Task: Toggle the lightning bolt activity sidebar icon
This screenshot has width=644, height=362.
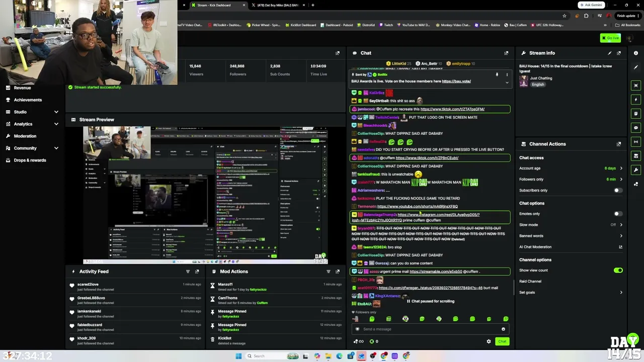Action: [x=636, y=100]
